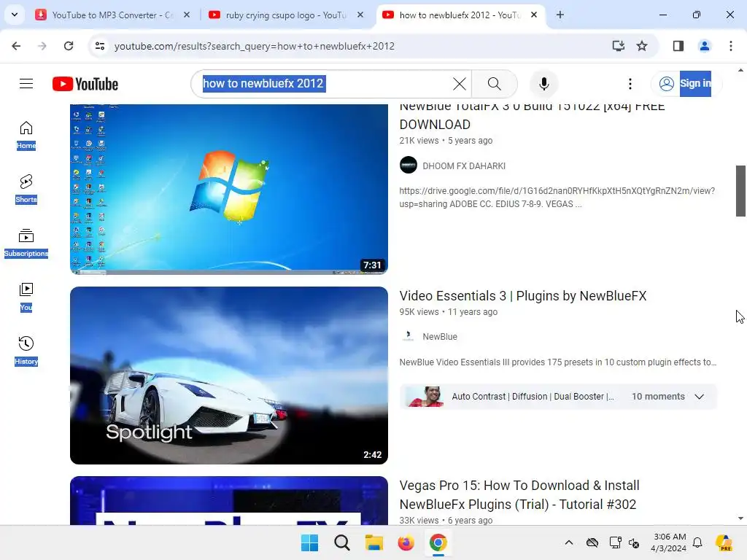Viewport: 747px width, 560px height.
Task: Click the scrollbar up arrow
Action: point(740,70)
